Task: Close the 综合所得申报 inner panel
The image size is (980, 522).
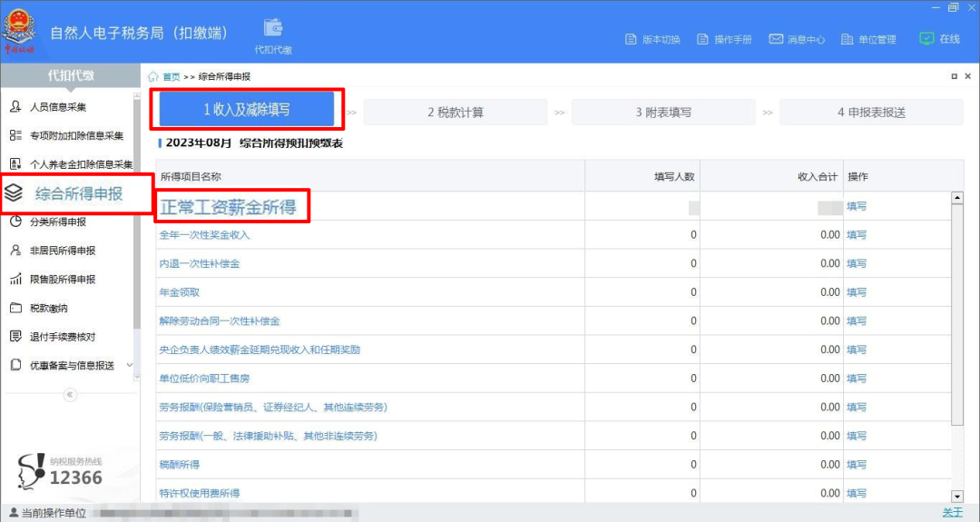Action: click(x=968, y=76)
